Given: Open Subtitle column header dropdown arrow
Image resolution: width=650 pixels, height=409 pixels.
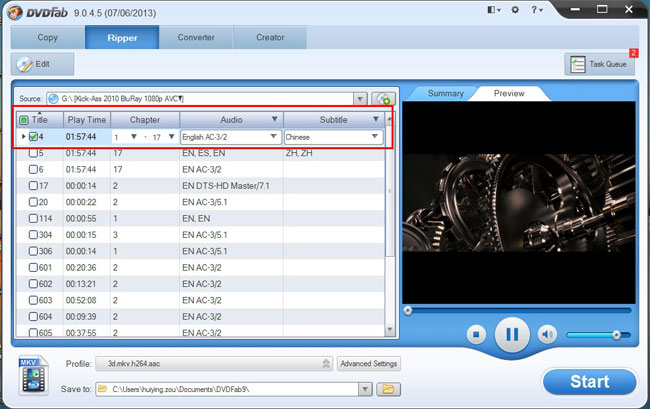Looking at the screenshot, I should pyautogui.click(x=376, y=119).
